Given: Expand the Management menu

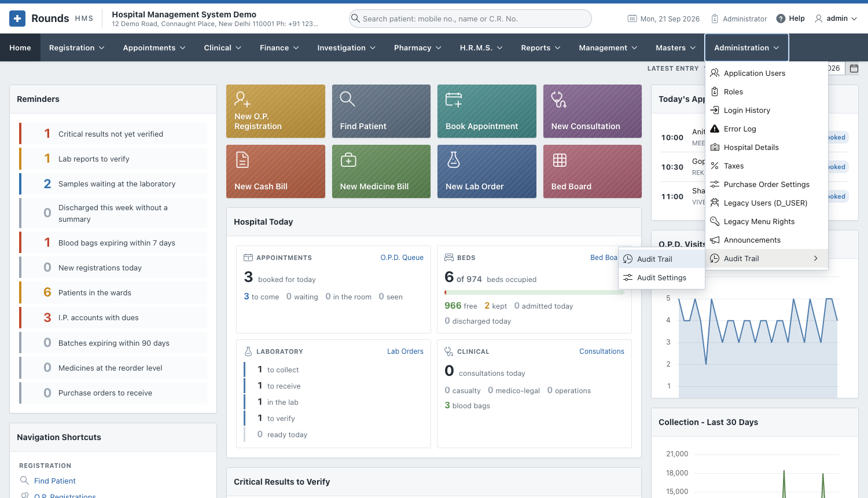Looking at the screenshot, I should [608, 47].
